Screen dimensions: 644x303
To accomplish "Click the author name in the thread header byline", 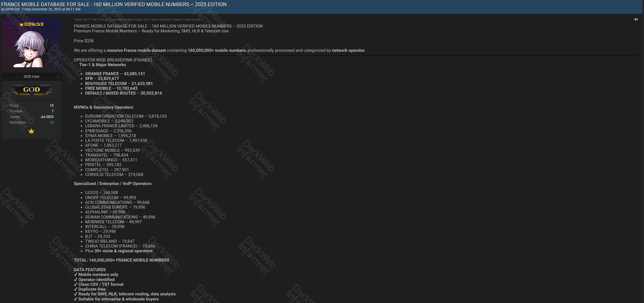I will pos(13,9).
